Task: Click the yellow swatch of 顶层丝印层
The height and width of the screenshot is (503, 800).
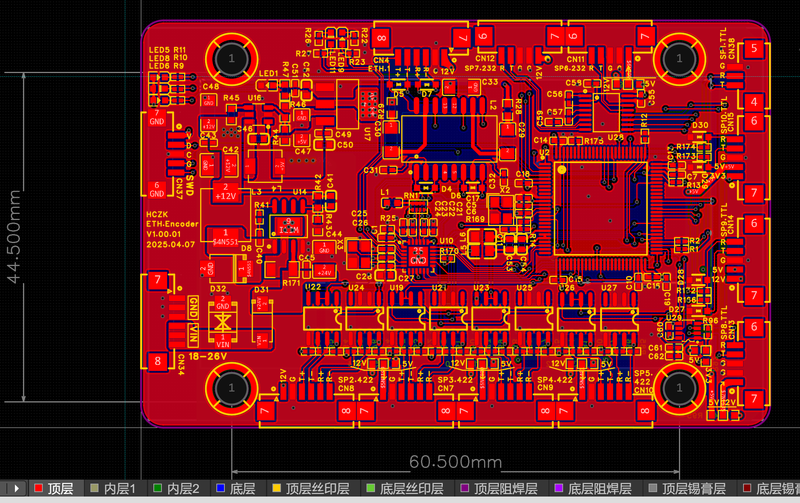Action: [277, 488]
